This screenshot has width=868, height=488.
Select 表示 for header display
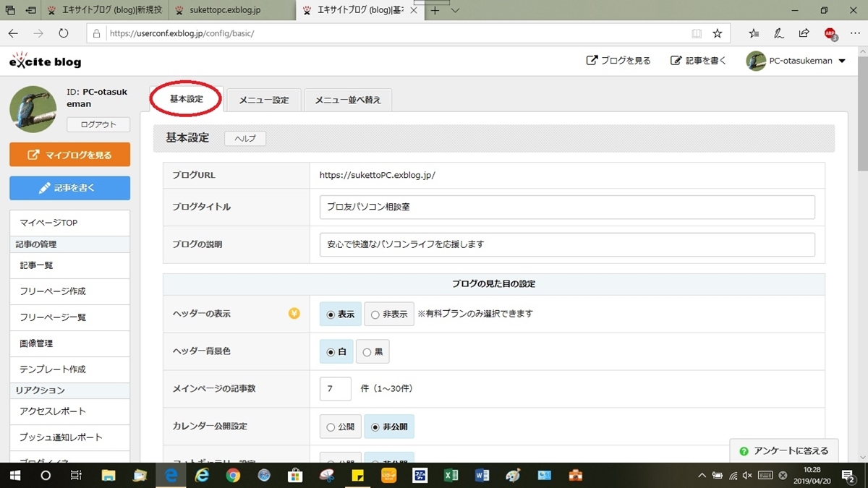[x=341, y=314]
